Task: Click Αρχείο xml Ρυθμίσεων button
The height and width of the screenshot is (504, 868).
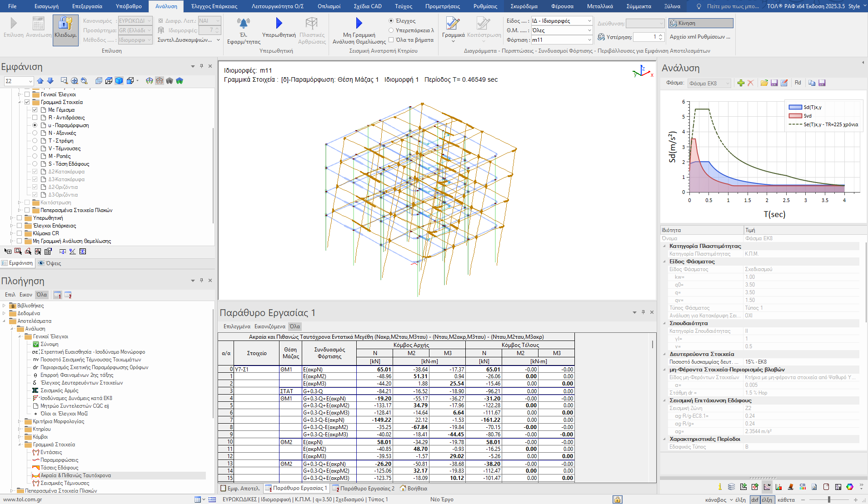Action: point(700,37)
